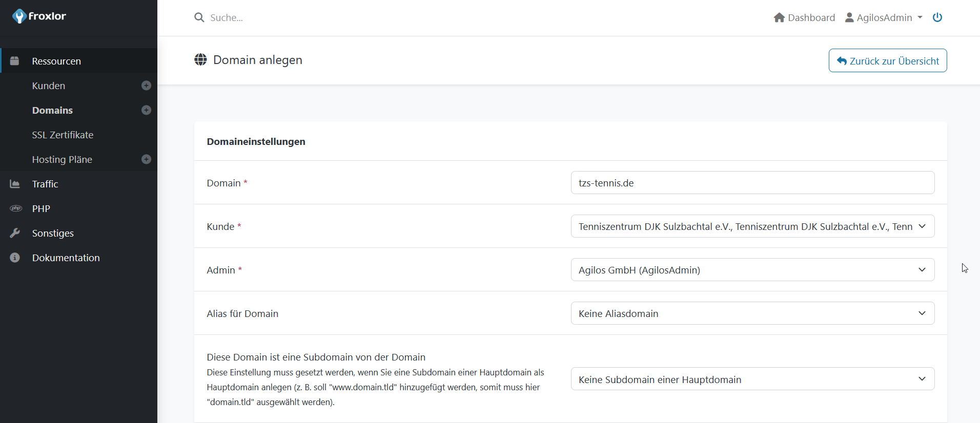The height and width of the screenshot is (423, 980).
Task: Click Zurück zur Übersicht button
Action: (x=888, y=60)
